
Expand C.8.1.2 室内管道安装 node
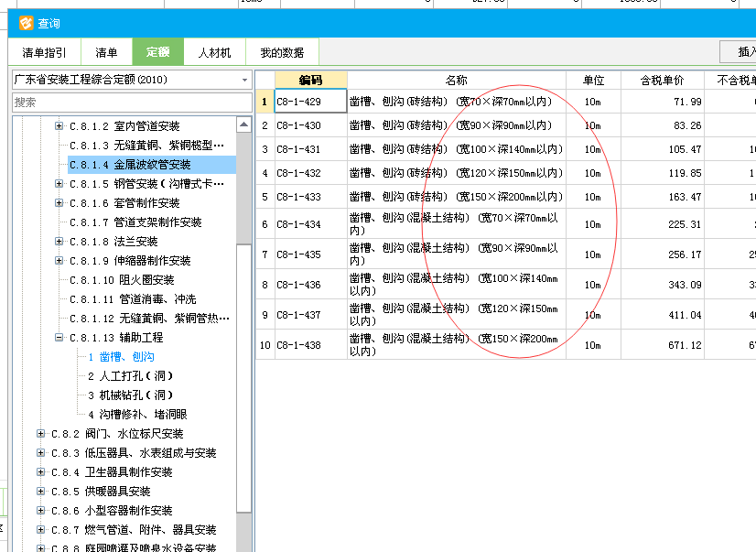coord(59,125)
